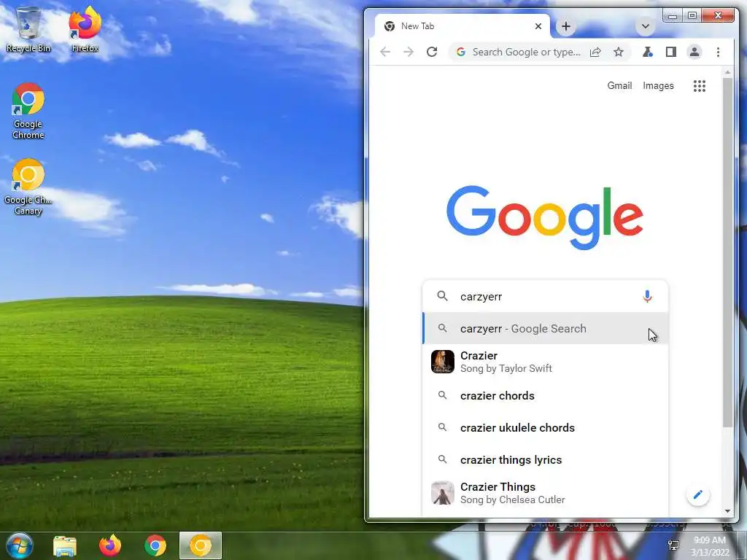The width and height of the screenshot is (747, 560).
Task: Click the share icon in the address bar
Action: click(x=595, y=52)
